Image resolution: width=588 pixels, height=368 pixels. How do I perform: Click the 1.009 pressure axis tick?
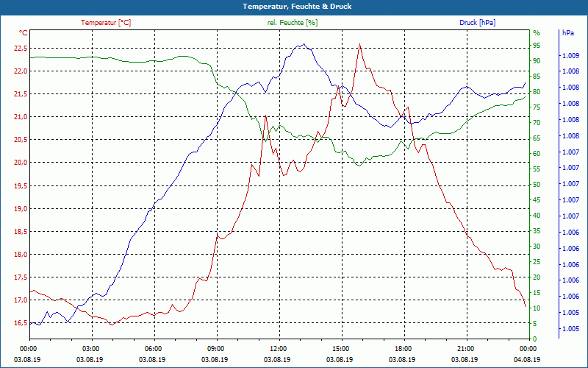[570, 56]
